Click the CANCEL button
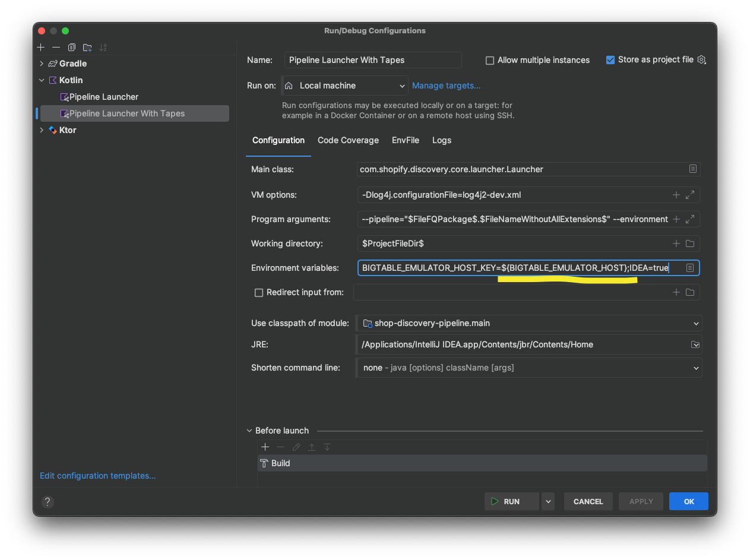Image resolution: width=750 pixels, height=560 pixels. (588, 502)
